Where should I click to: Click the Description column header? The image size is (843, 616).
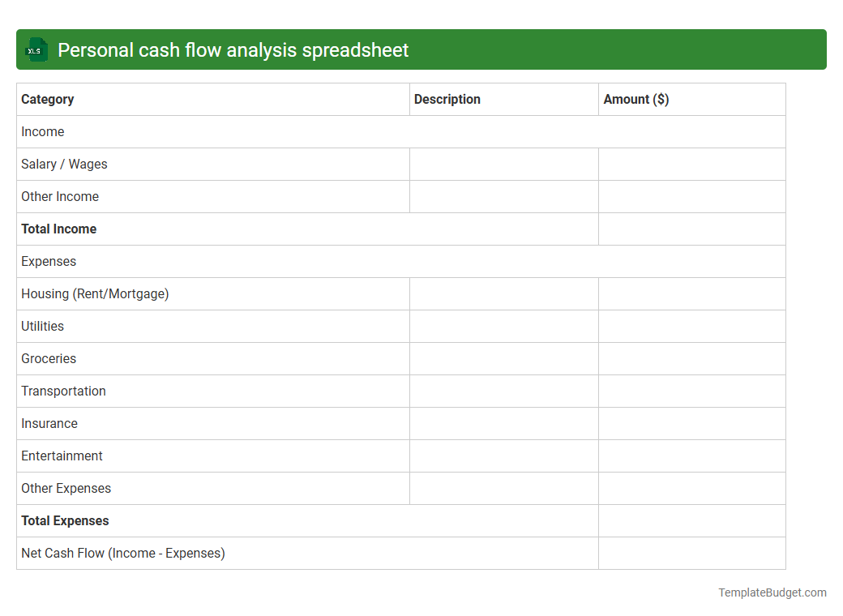coord(447,99)
